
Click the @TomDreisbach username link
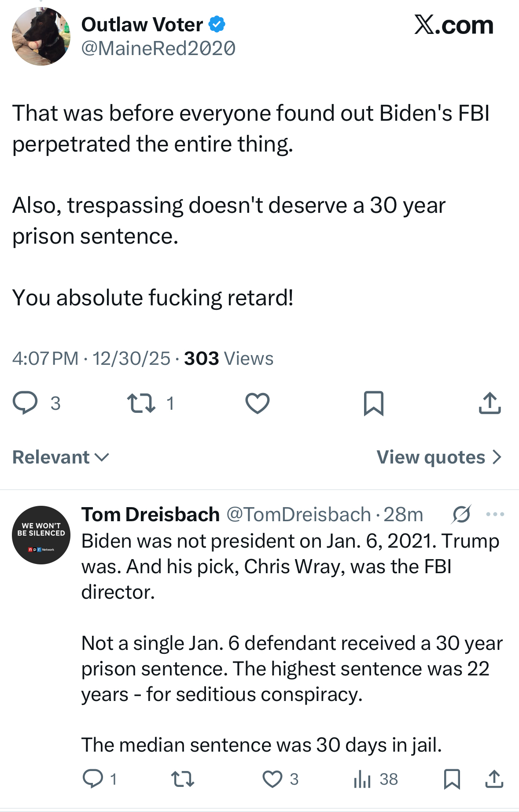point(298,514)
